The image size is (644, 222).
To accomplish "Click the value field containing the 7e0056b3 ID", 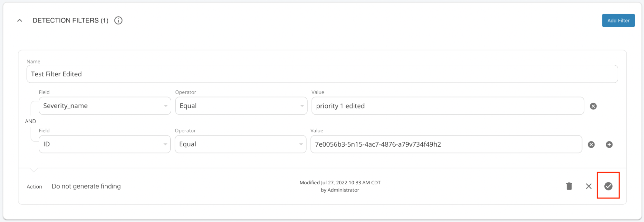I will (446, 144).
